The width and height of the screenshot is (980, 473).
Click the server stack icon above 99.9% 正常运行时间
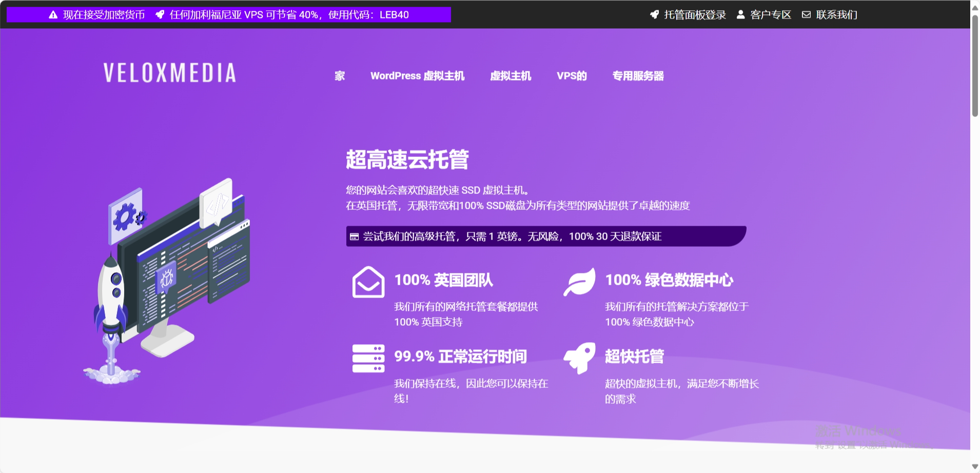click(367, 358)
